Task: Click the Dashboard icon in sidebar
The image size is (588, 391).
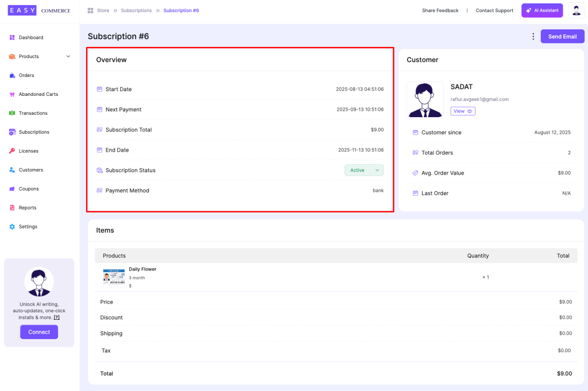Action: (12, 37)
